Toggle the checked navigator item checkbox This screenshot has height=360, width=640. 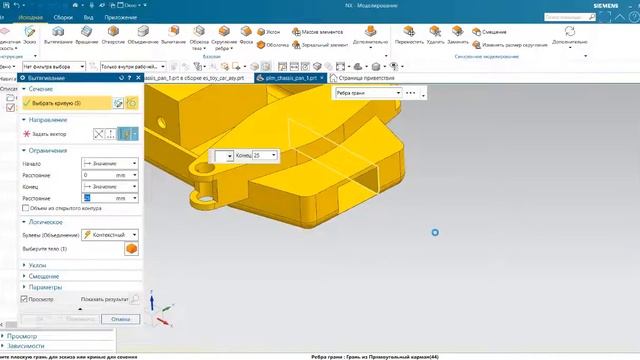[11, 108]
